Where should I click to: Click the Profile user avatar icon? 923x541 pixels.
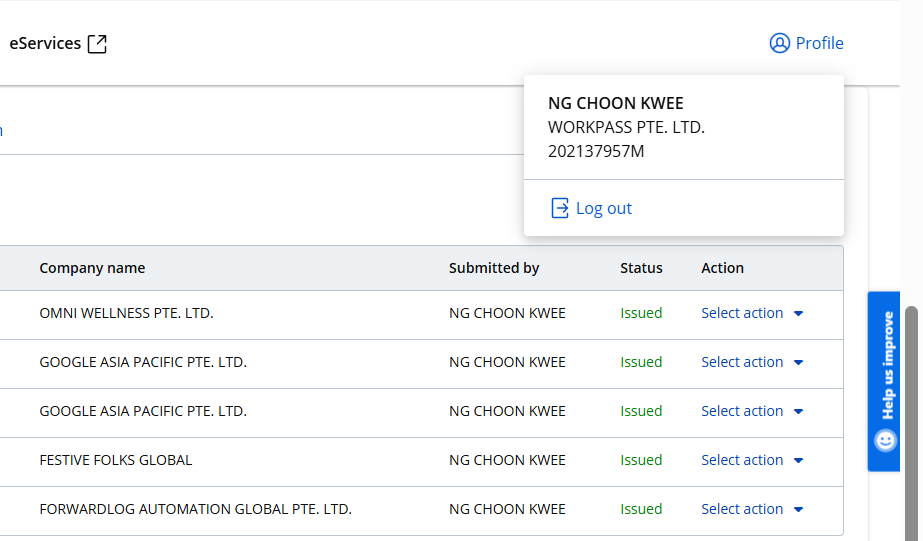point(779,43)
